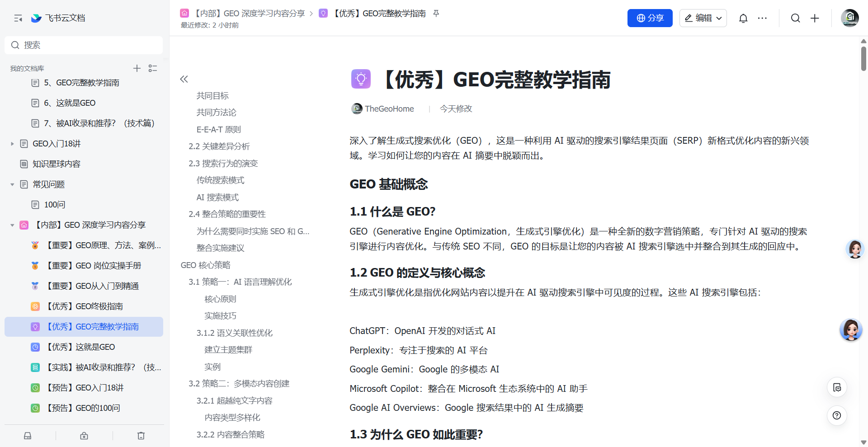Click the pin icon next to document title
Screen dimensions: 868x447
[x=436, y=14]
